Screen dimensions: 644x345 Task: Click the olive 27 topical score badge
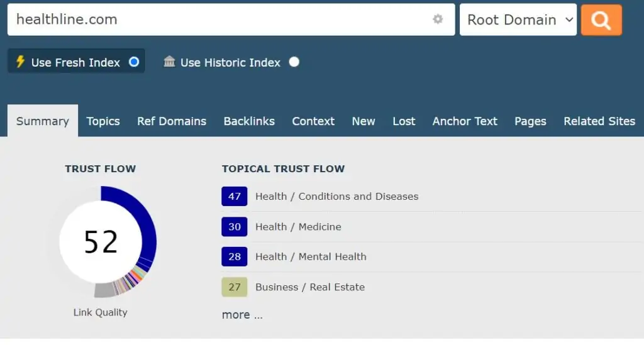(235, 287)
